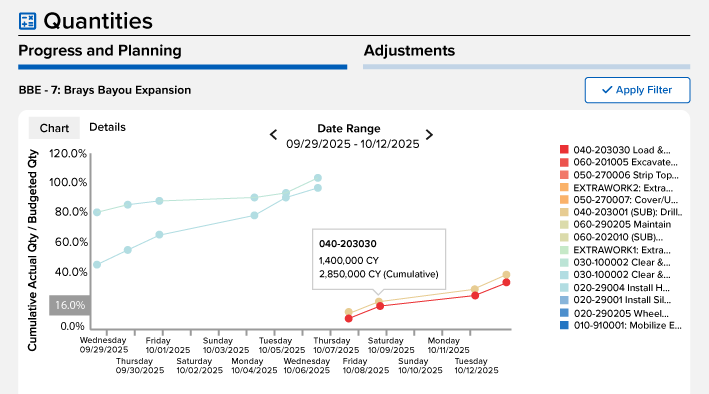Click the last tan data point on chart
This screenshot has width=709, height=394.
pos(506,275)
